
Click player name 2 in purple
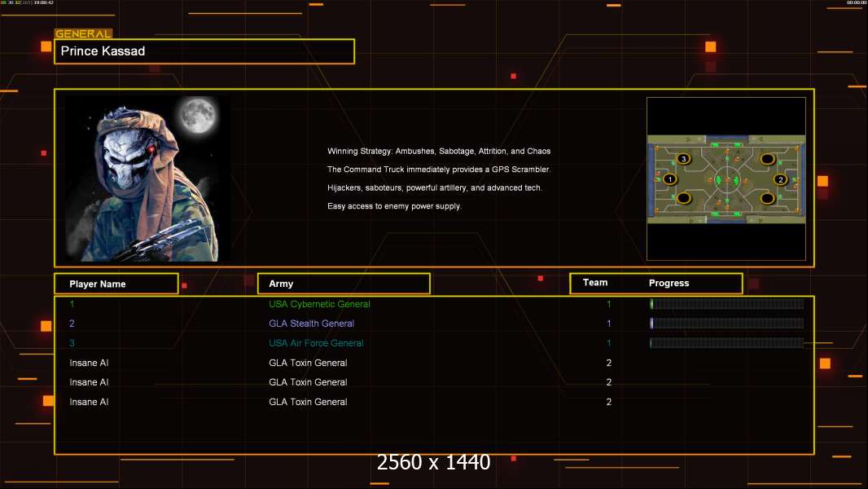72,324
